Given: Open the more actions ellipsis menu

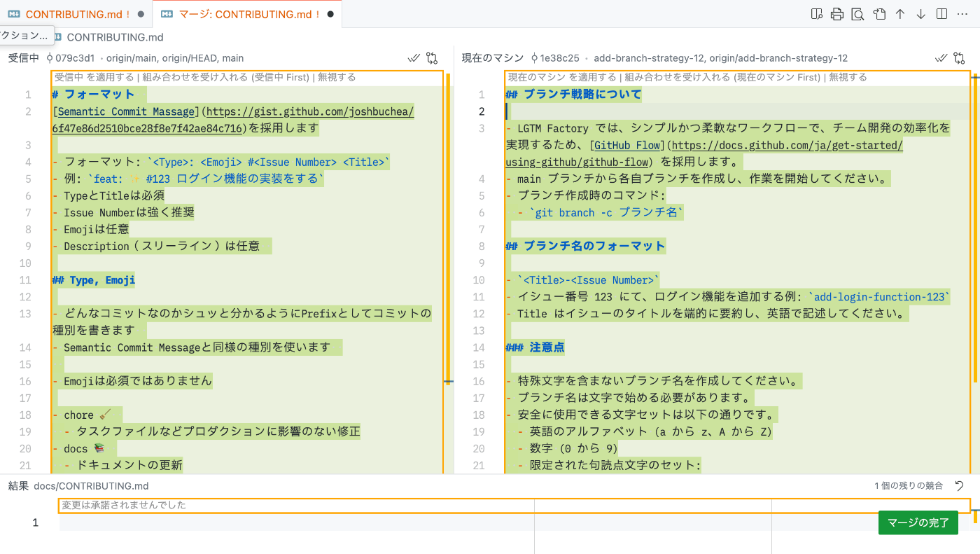Looking at the screenshot, I should pos(963,14).
